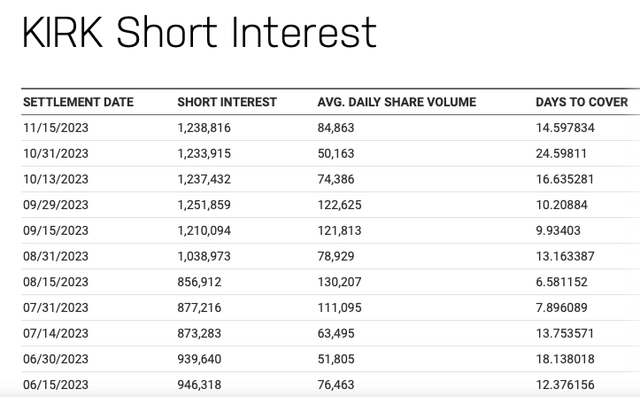Click short interest value 1,238,816
The width and height of the screenshot is (640, 397).
click(x=204, y=128)
